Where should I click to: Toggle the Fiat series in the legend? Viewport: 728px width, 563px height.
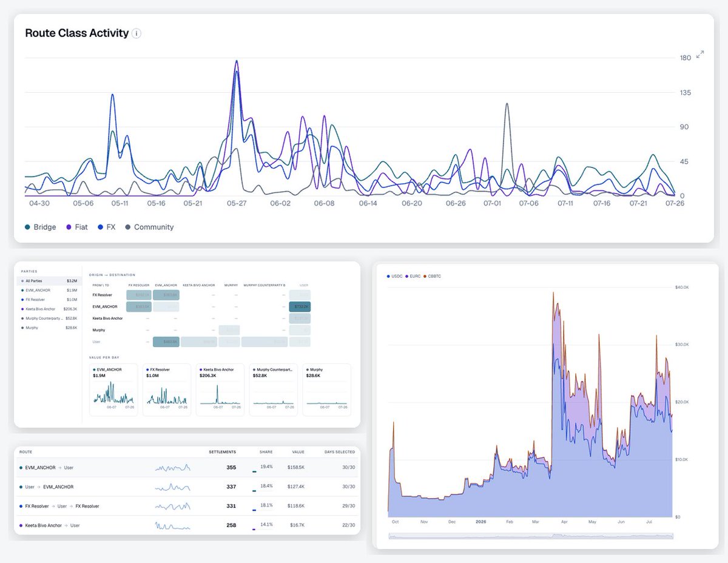(76, 227)
